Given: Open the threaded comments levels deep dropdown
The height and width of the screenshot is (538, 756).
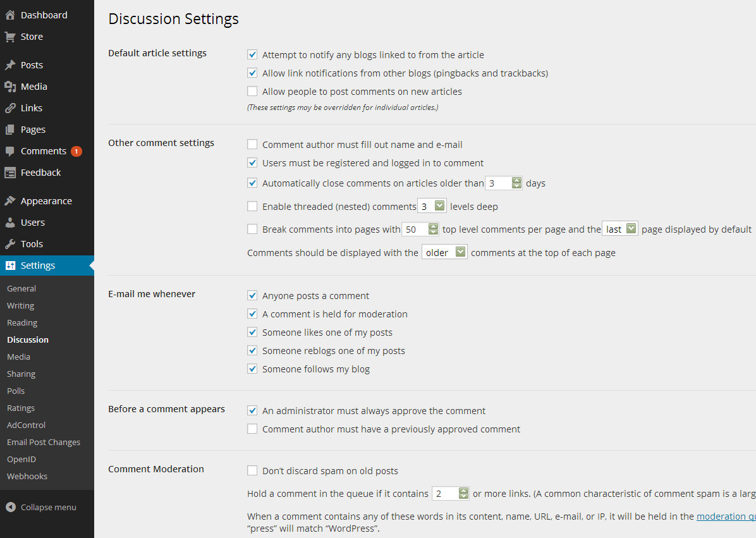Looking at the screenshot, I should tap(432, 206).
